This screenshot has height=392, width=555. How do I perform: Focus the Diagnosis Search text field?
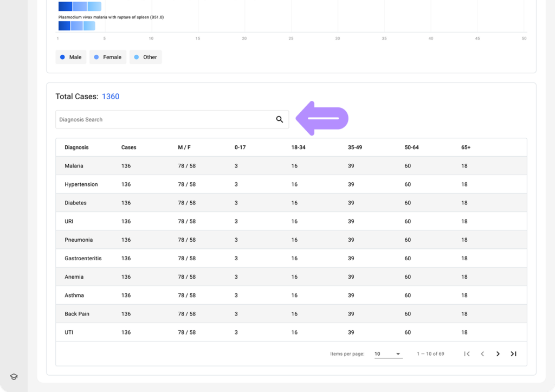(x=163, y=120)
